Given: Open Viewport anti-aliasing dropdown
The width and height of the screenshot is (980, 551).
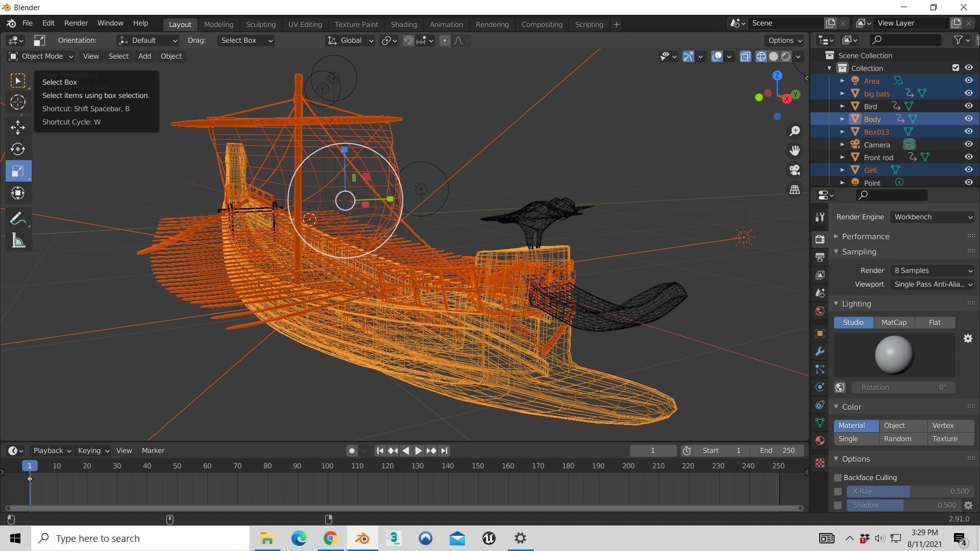Looking at the screenshot, I should 933,284.
